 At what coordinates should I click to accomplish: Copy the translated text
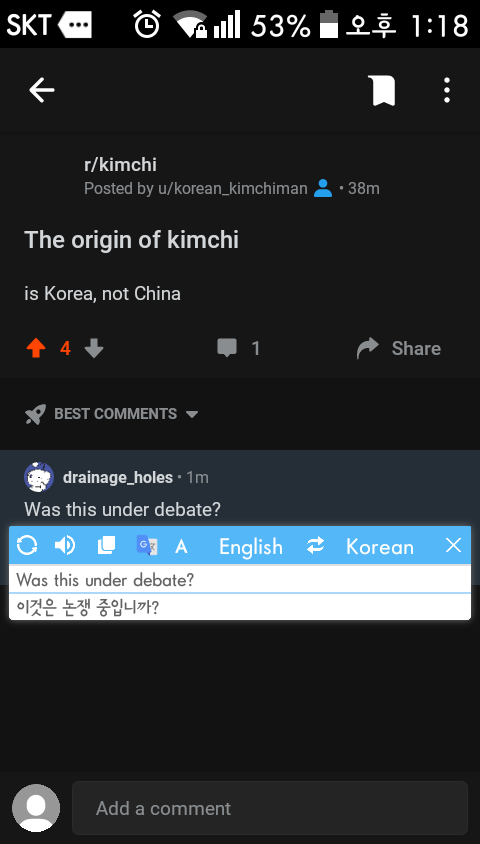pyautogui.click(x=106, y=546)
